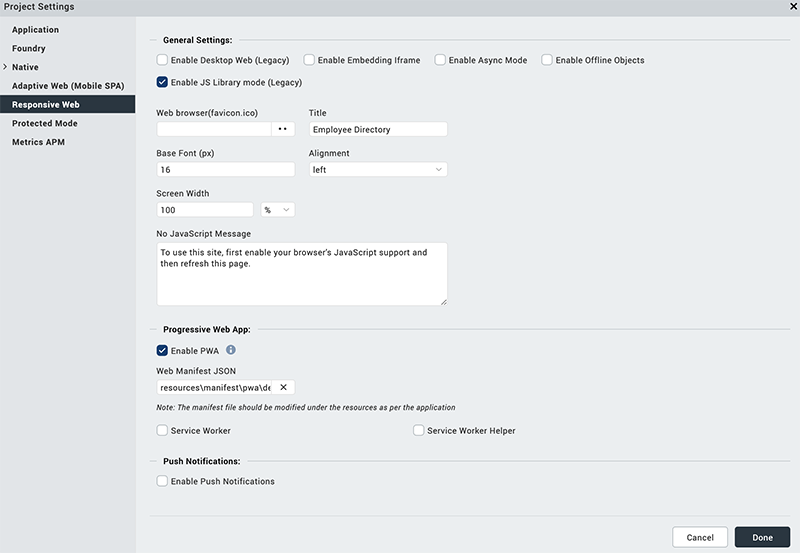Open the Protected Mode settings
800x553 pixels.
click(45, 123)
